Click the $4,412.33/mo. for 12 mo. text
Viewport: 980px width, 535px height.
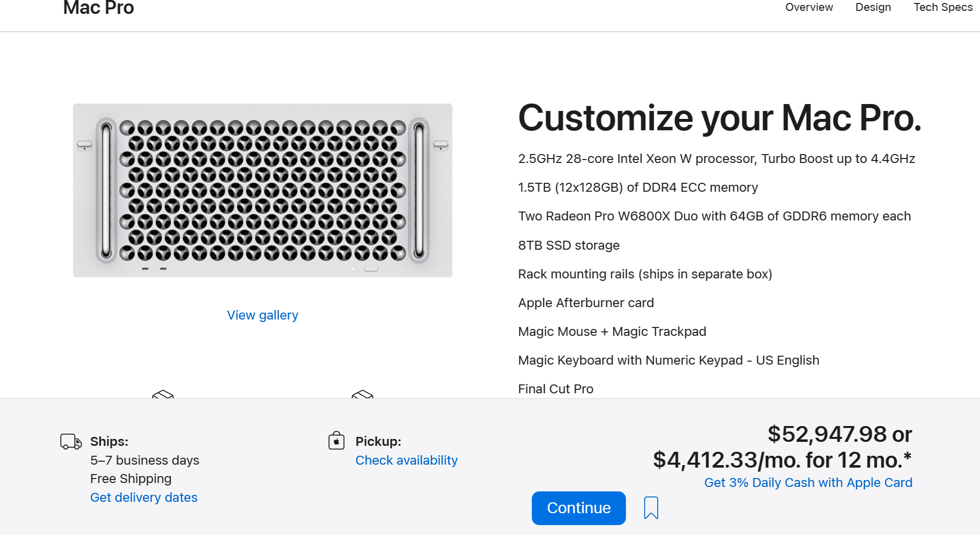click(782, 460)
